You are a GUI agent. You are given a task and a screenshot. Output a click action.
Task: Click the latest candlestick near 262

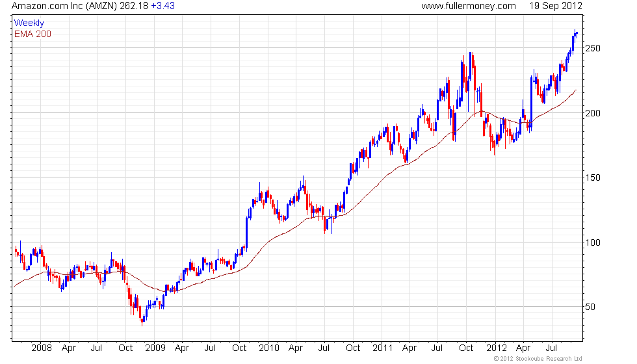coord(577,34)
